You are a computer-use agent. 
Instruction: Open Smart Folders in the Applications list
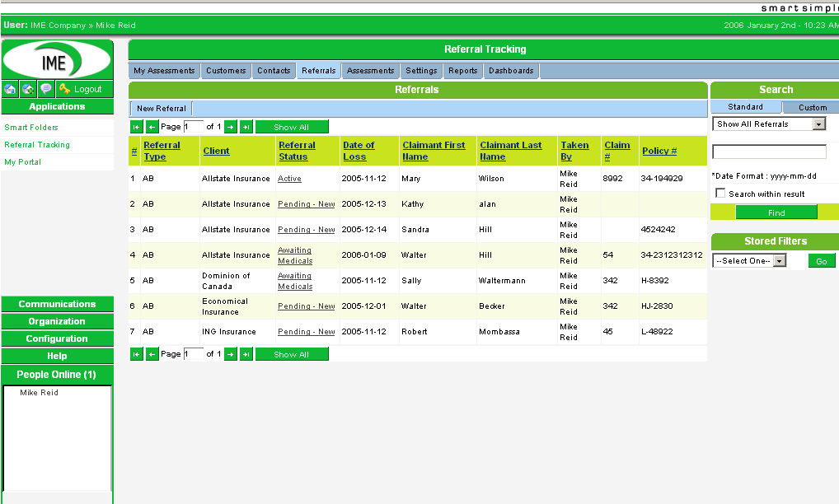click(31, 128)
